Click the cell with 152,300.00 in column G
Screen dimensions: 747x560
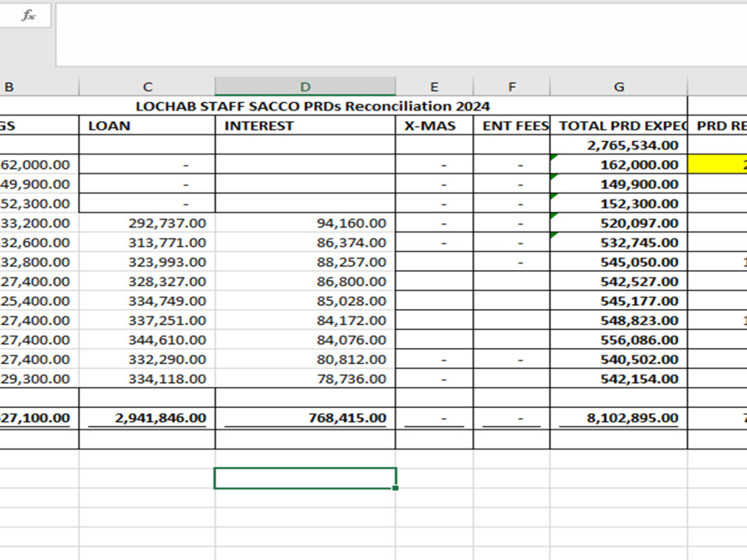(619, 203)
